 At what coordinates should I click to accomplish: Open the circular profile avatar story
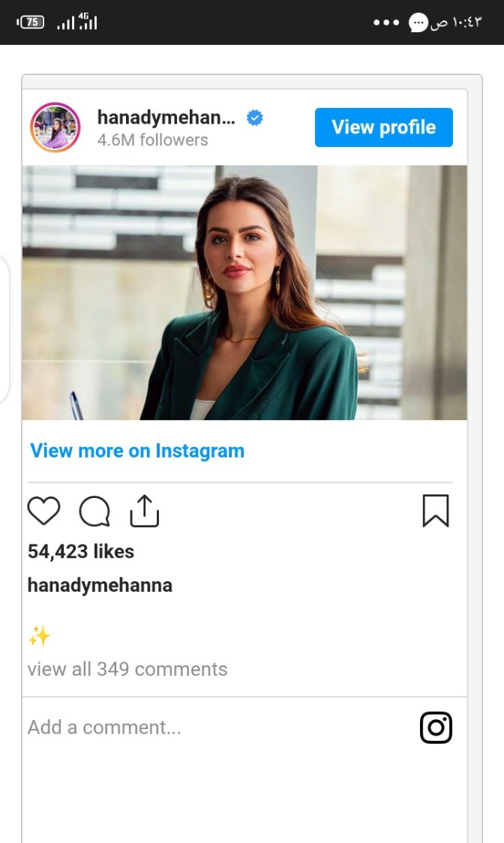(x=55, y=127)
